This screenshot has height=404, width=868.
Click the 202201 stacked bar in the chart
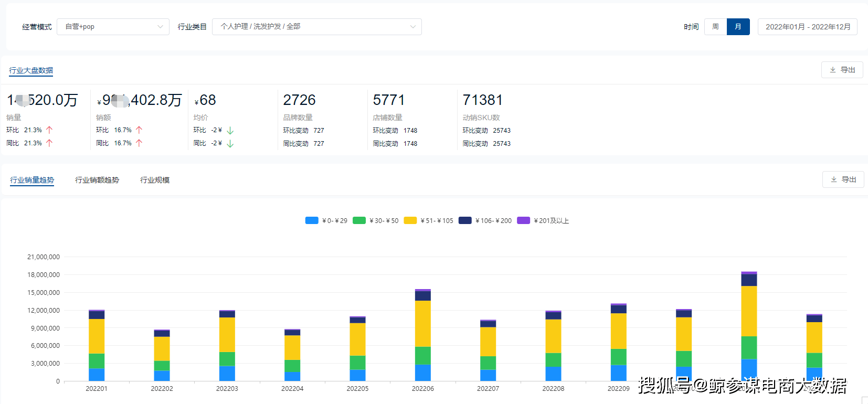97,345
